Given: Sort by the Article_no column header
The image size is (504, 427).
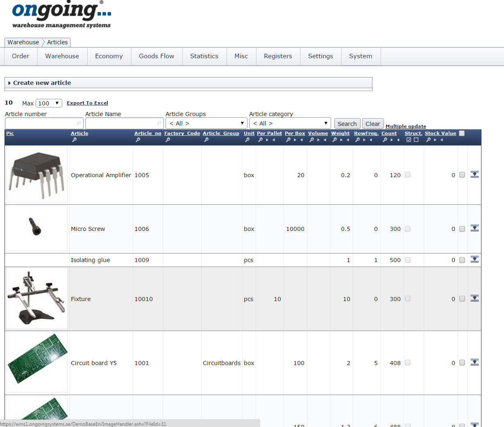Looking at the screenshot, I should (148, 133).
